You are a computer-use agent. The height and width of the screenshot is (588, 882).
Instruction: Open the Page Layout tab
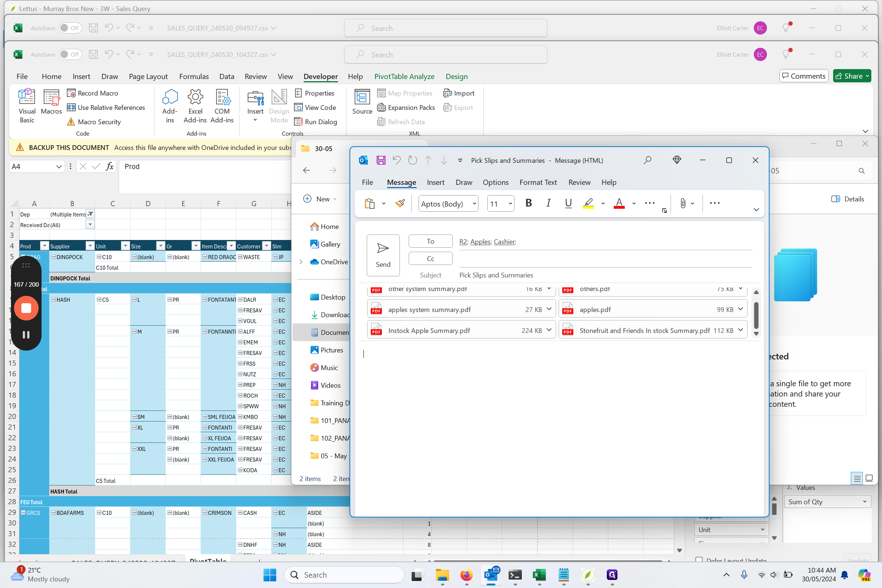(x=148, y=76)
